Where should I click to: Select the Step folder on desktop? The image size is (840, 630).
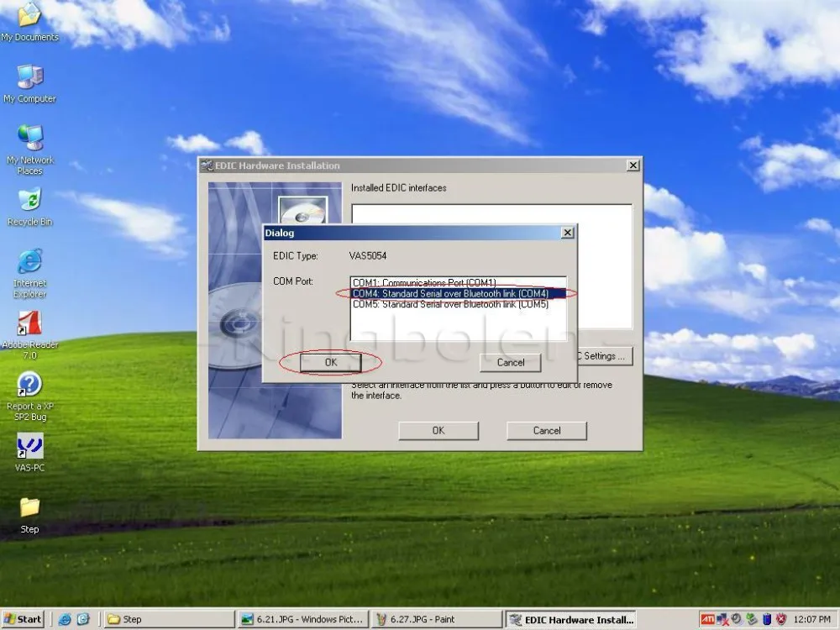click(29, 514)
